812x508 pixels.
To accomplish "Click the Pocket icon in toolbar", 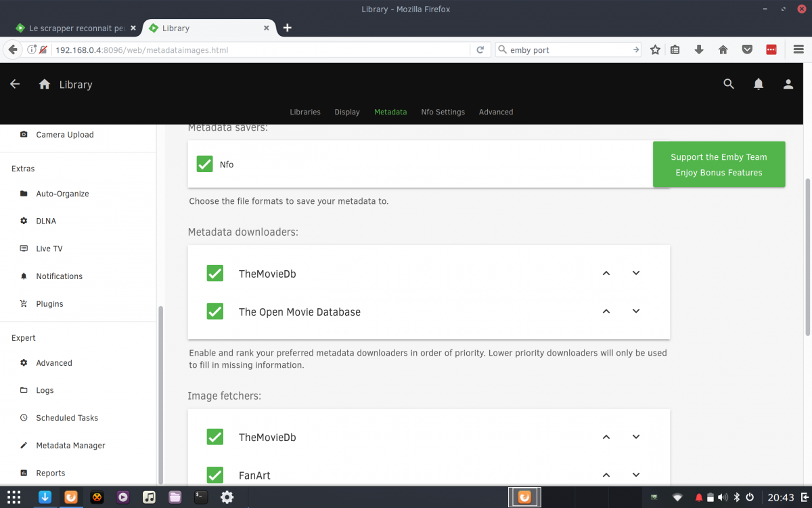I will click(x=747, y=49).
